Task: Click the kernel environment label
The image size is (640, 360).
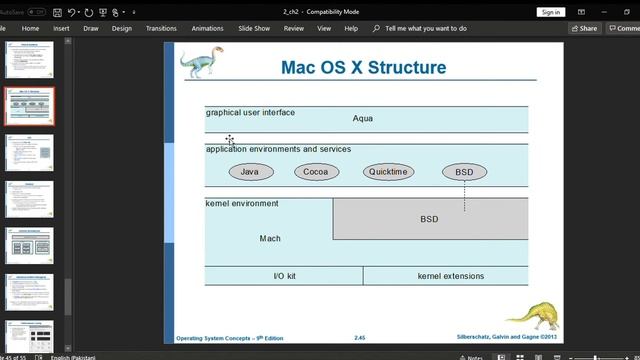Action: 242,203
